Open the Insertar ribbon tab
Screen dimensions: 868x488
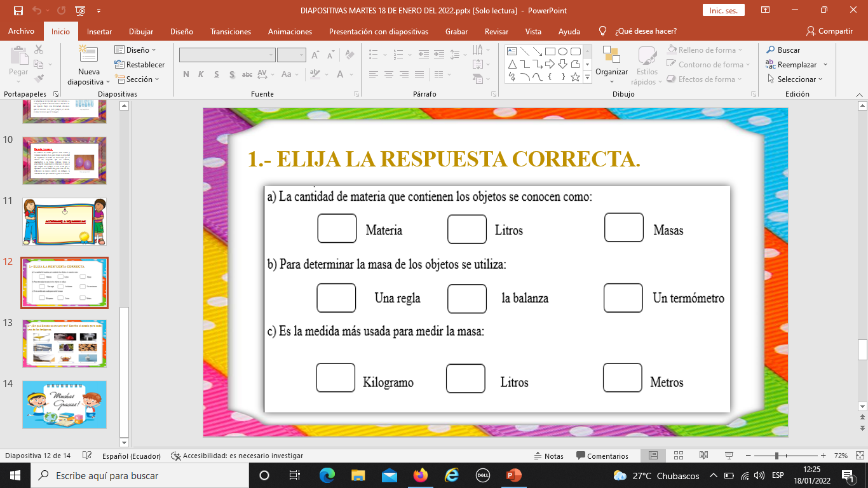99,31
